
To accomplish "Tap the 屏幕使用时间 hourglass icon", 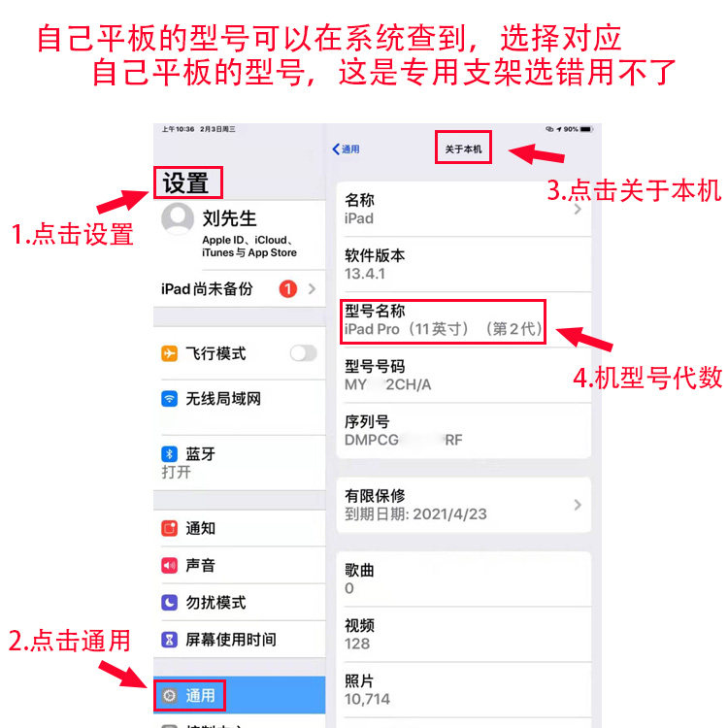I will click(169, 640).
